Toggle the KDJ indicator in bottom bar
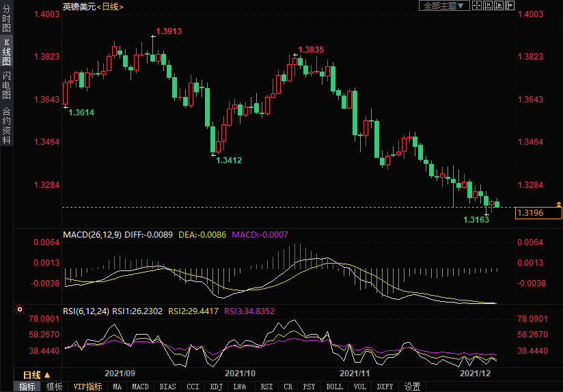This screenshot has width=563, height=392. point(216,387)
